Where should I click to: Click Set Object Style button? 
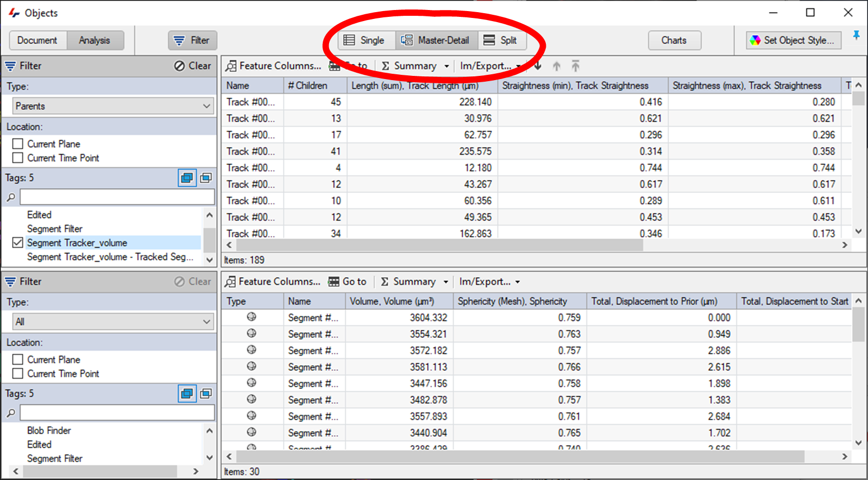tap(793, 40)
